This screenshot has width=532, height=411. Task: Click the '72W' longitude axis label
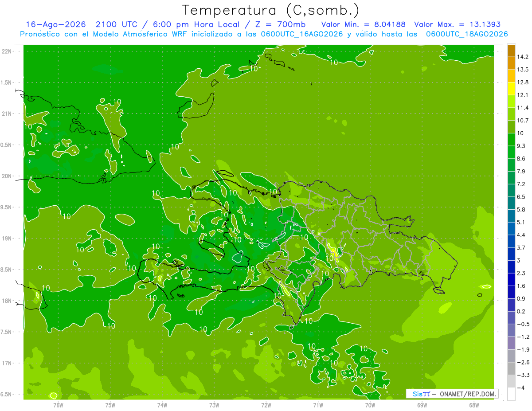click(x=266, y=405)
